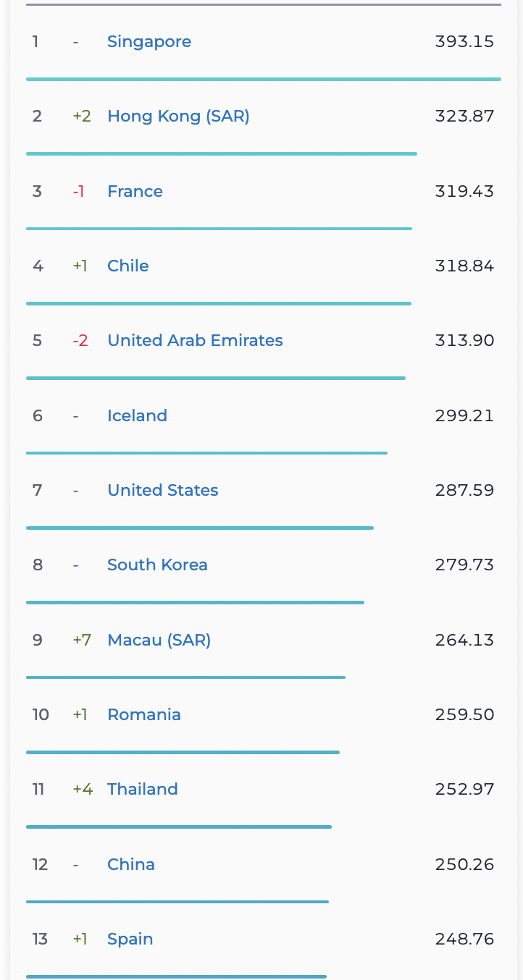Open the Macau (SAR) link
Viewport: 523px width, 980px height.
[159, 640]
